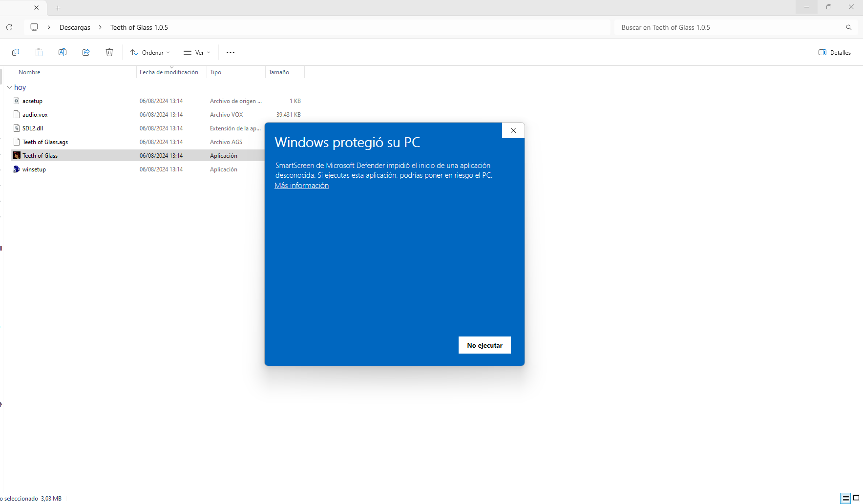Sort by Nombre column header
Screen dimensions: 863x504
coord(29,72)
